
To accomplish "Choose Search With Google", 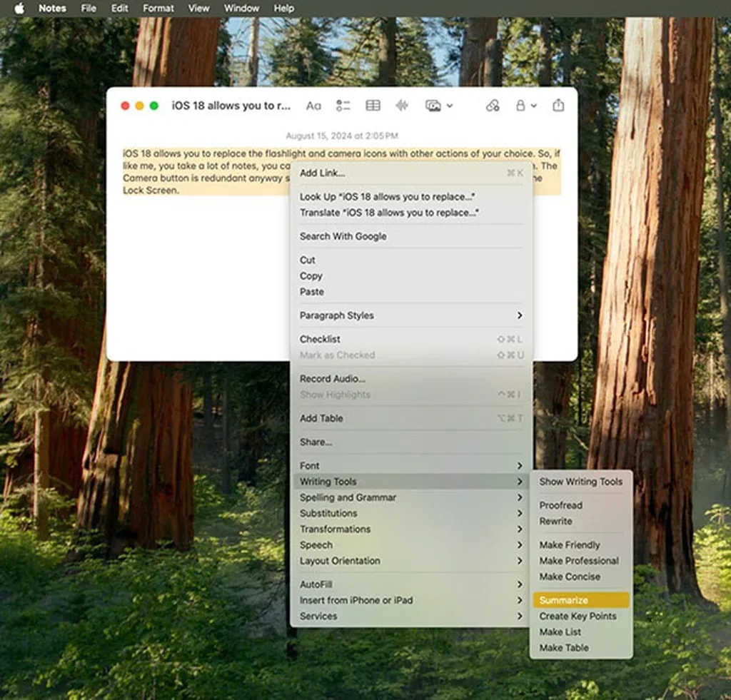I will tap(343, 236).
